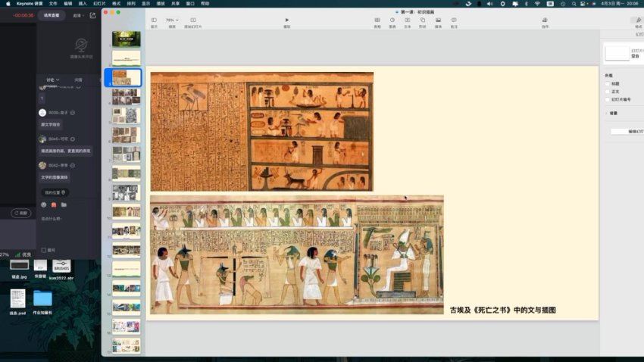644x362 pixels.
Task: Click the red envelope icon in chat
Action: (x=54, y=204)
